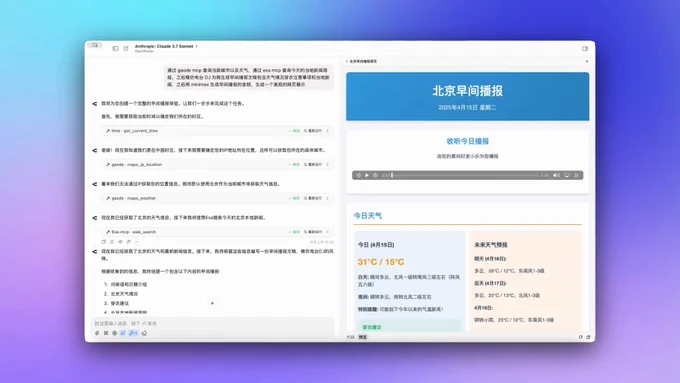Click the audio player airplay screen icon
This screenshot has width=680, height=383.
[x=567, y=175]
